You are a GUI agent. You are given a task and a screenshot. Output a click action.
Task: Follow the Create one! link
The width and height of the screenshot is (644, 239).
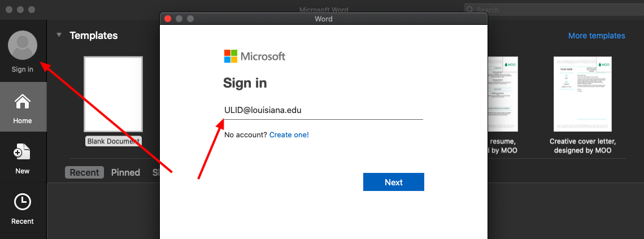coord(289,134)
